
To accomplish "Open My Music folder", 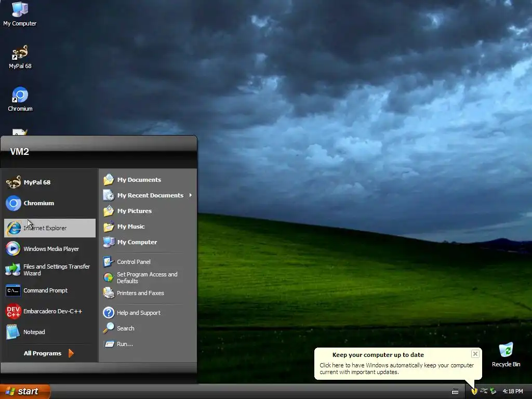I will (x=148, y=227).
